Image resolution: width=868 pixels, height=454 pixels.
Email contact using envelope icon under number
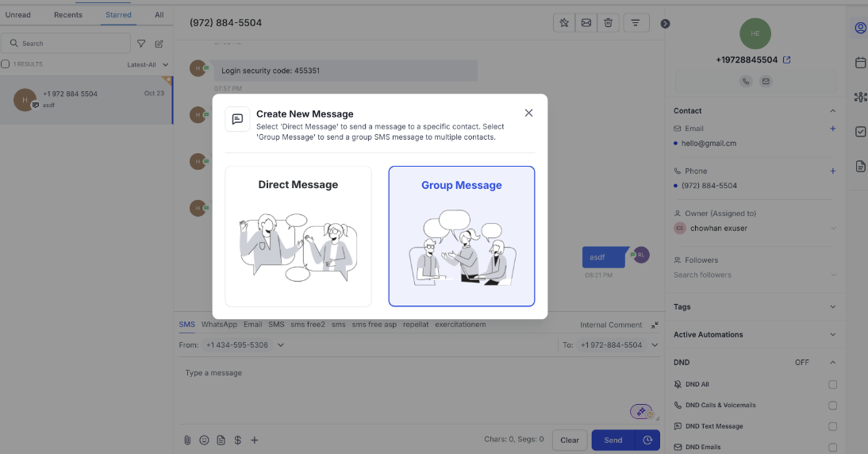click(766, 82)
